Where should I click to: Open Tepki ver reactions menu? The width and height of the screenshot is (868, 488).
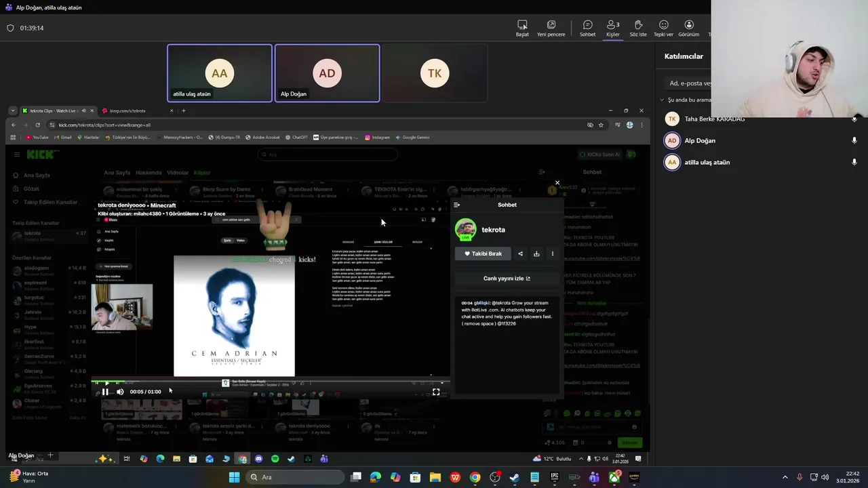663,28
